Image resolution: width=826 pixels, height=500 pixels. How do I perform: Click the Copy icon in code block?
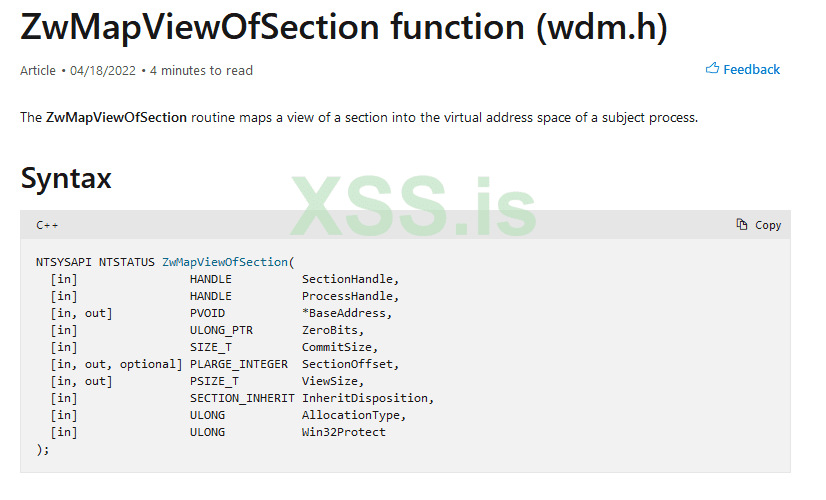(742, 225)
